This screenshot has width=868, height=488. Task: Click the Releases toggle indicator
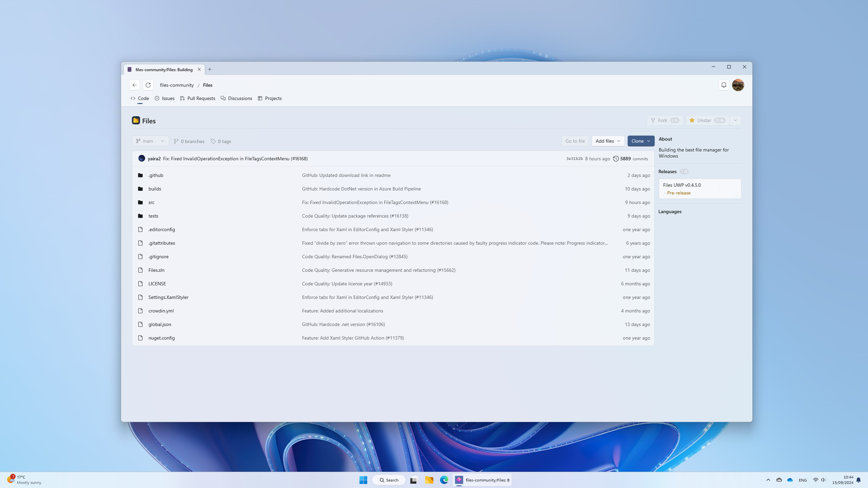[x=684, y=171]
